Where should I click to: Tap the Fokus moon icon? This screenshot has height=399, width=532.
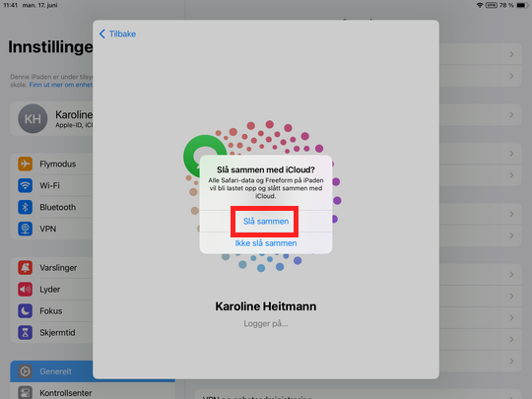[25, 311]
